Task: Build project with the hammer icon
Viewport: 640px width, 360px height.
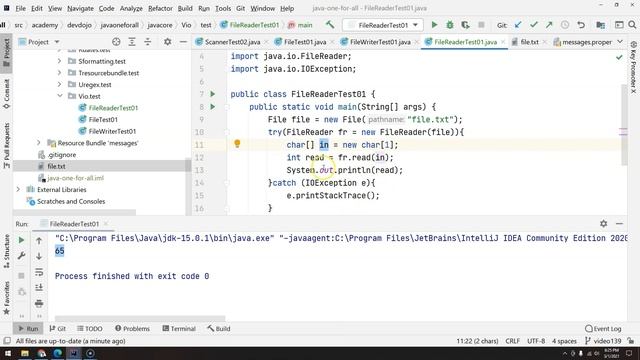Action: [330, 25]
